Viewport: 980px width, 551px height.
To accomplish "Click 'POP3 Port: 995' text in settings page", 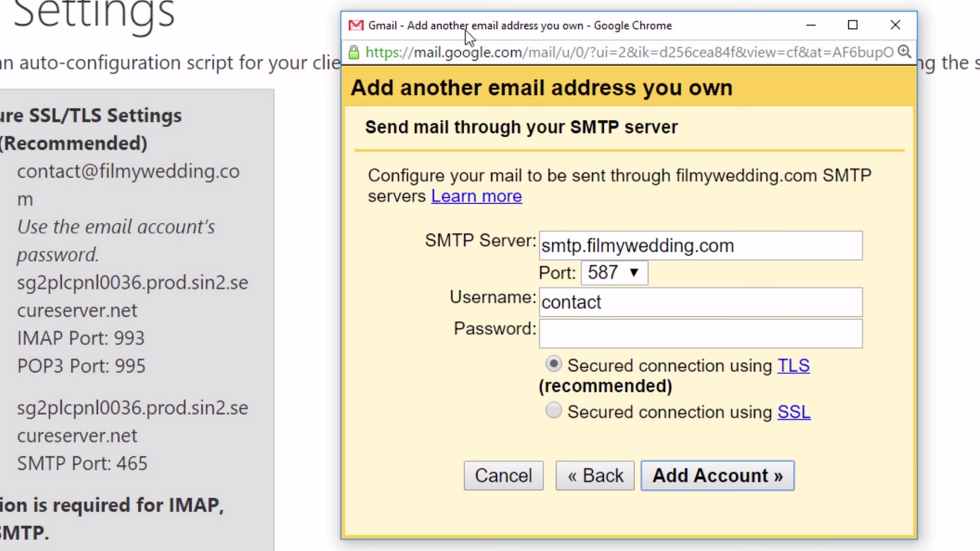I will pyautogui.click(x=81, y=366).
